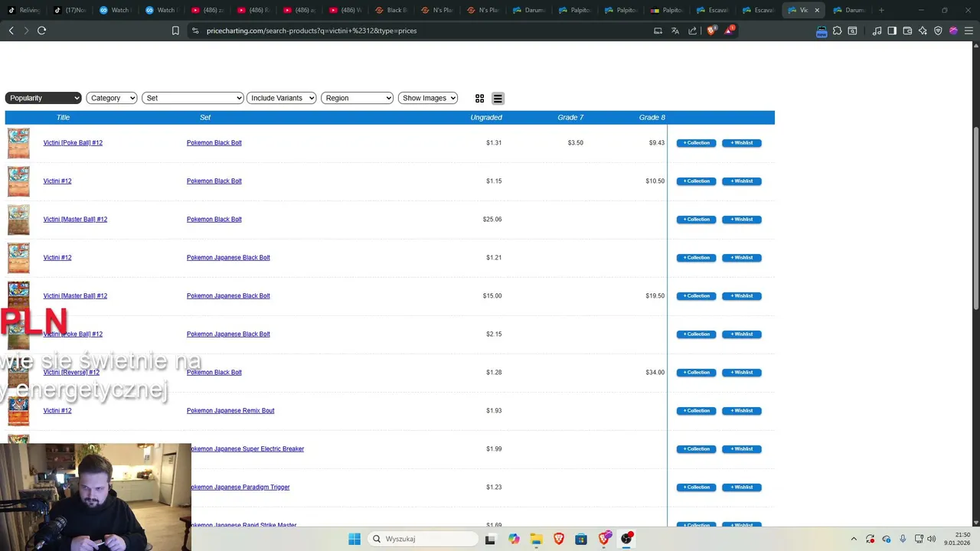Image resolution: width=980 pixels, height=551 pixels.
Task: Open Brave Wallet icon
Action: [907, 31]
